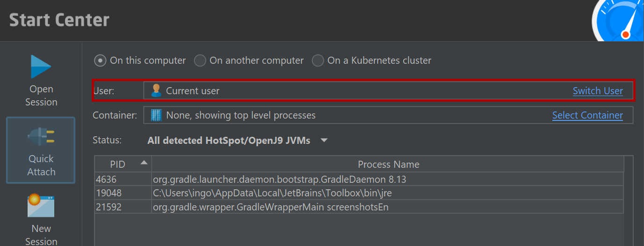Click the Select Container link
This screenshot has width=644, height=246.
(587, 115)
